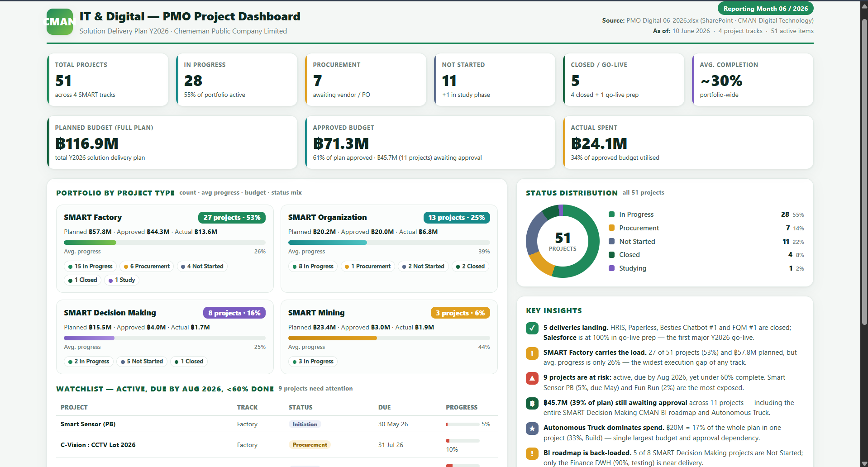This screenshot has width=868, height=467.
Task: Click the SMART Mining progress bar
Action: [x=389, y=338]
